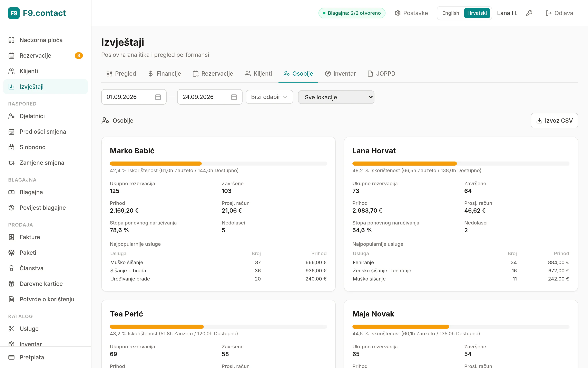The height and width of the screenshot is (368, 588).
Task: Click the Maja Novak card heading
Action: pos(373,314)
